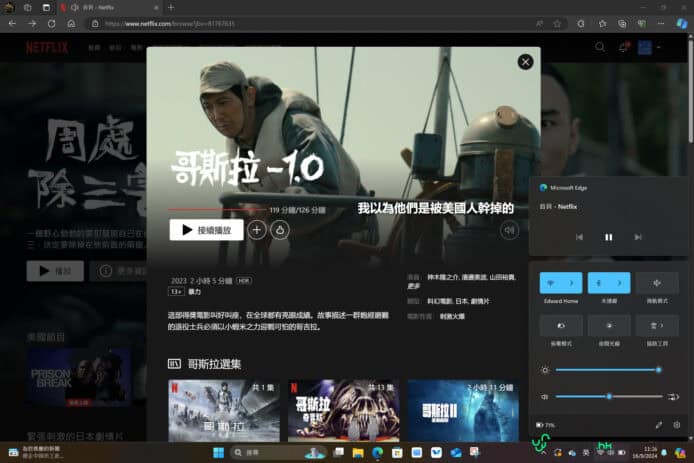Screen dimensions: 694x463
Task: Expand Wi-Fi network list arrow
Action: (x=570, y=282)
